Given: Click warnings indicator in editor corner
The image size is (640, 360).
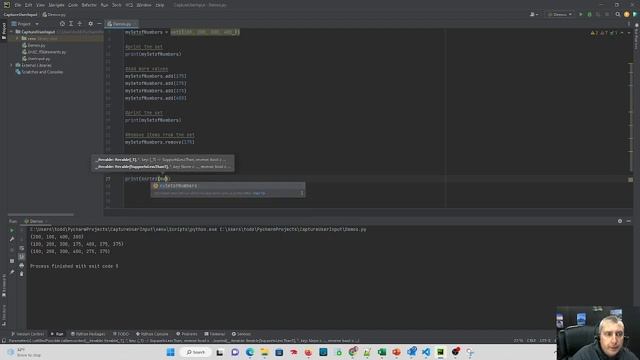Looking at the screenshot, I should point(604,33).
